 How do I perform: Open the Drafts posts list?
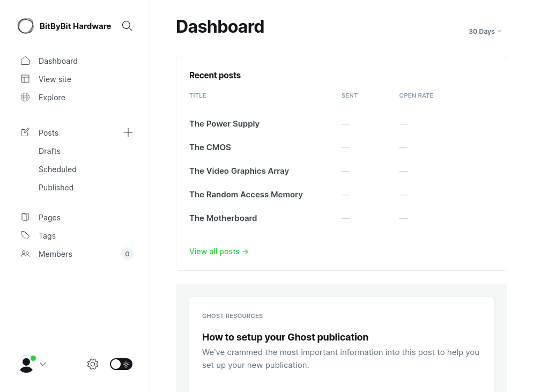pos(49,151)
